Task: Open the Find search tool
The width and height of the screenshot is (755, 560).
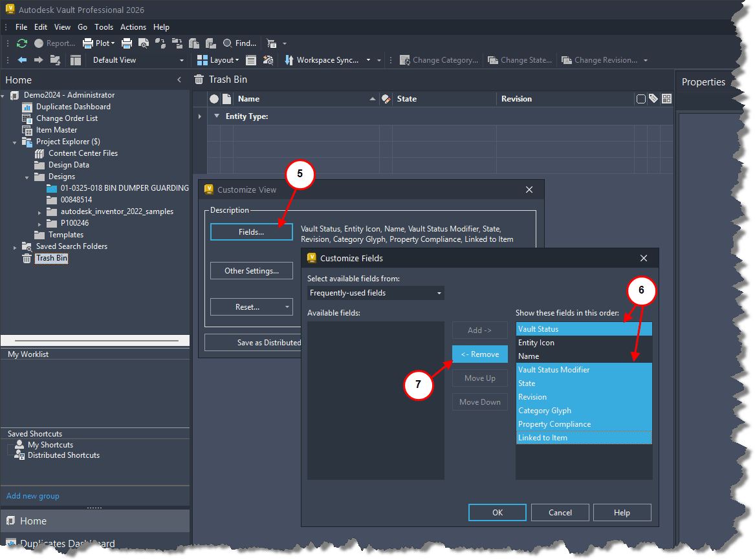Action: [x=239, y=43]
